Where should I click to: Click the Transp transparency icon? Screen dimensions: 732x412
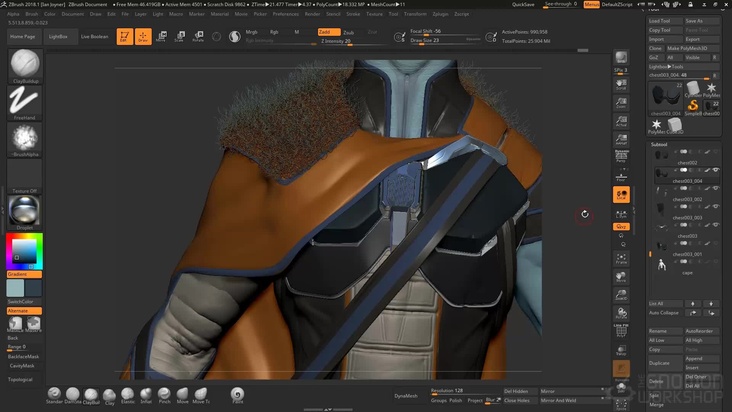tap(621, 350)
